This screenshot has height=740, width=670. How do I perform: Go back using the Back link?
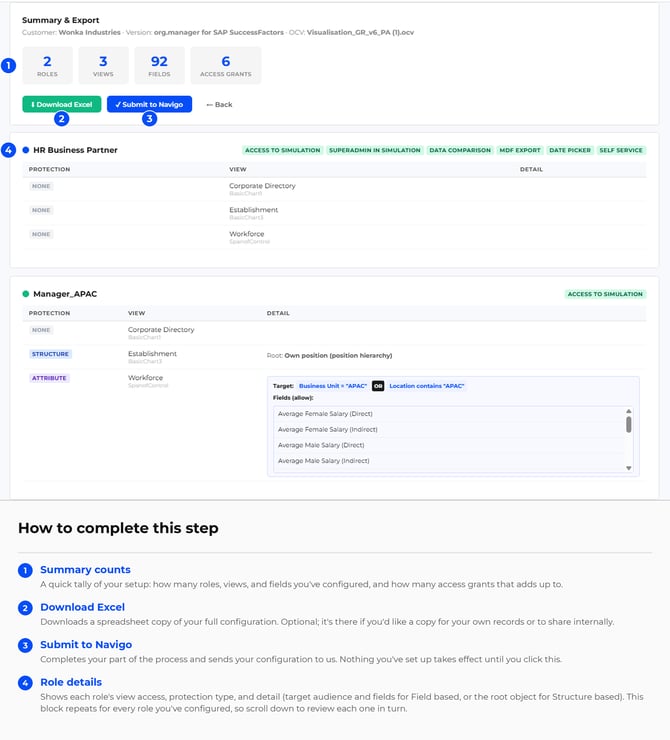(x=219, y=104)
